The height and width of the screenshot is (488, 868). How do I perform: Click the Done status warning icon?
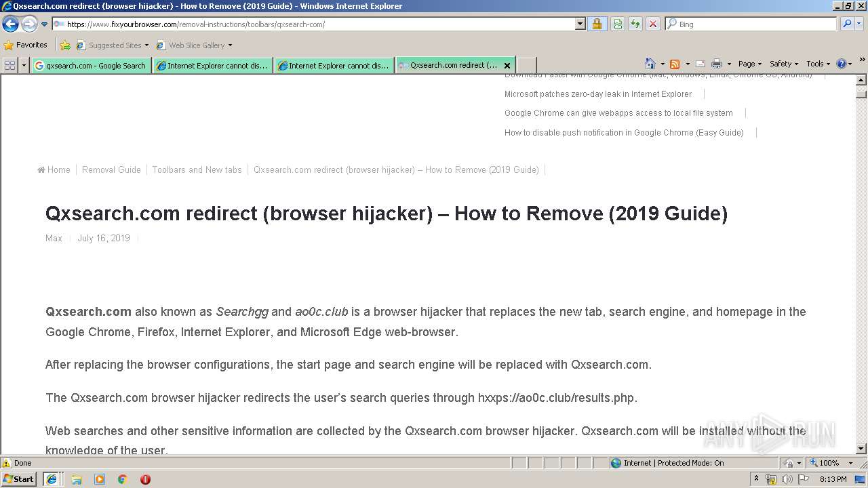coord(7,464)
